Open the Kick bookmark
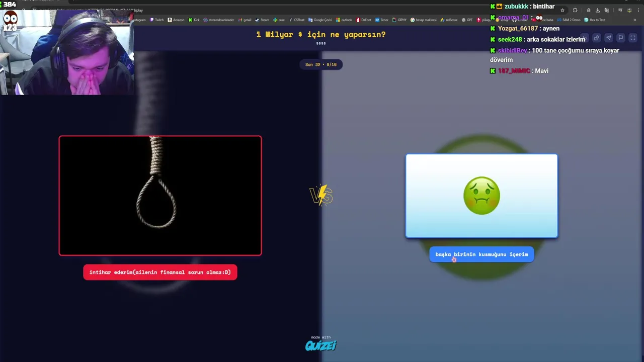 pos(194,20)
